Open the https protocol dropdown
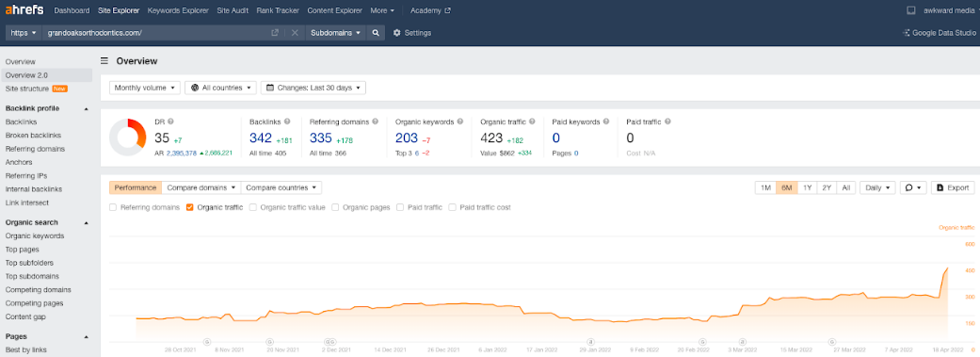980x357 pixels. [x=24, y=33]
